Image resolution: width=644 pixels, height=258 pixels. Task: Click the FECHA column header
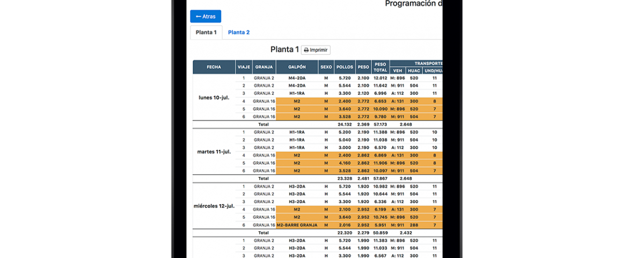214,67
